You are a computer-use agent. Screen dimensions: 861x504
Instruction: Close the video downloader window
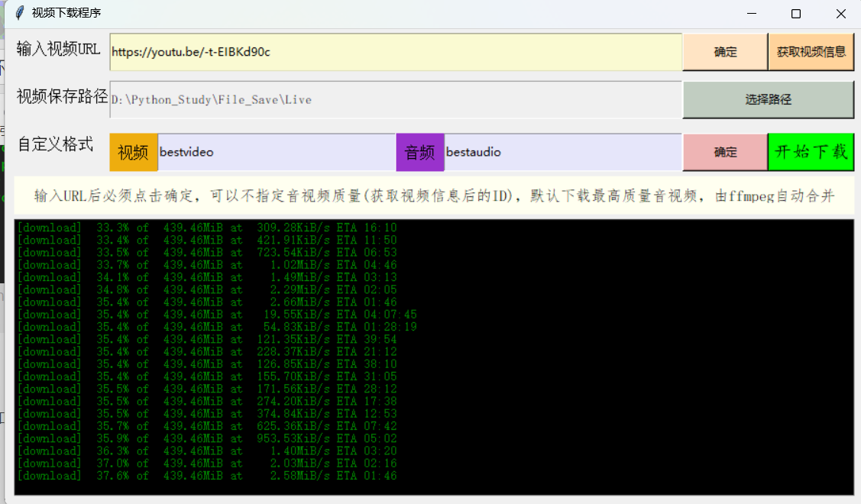(x=840, y=14)
